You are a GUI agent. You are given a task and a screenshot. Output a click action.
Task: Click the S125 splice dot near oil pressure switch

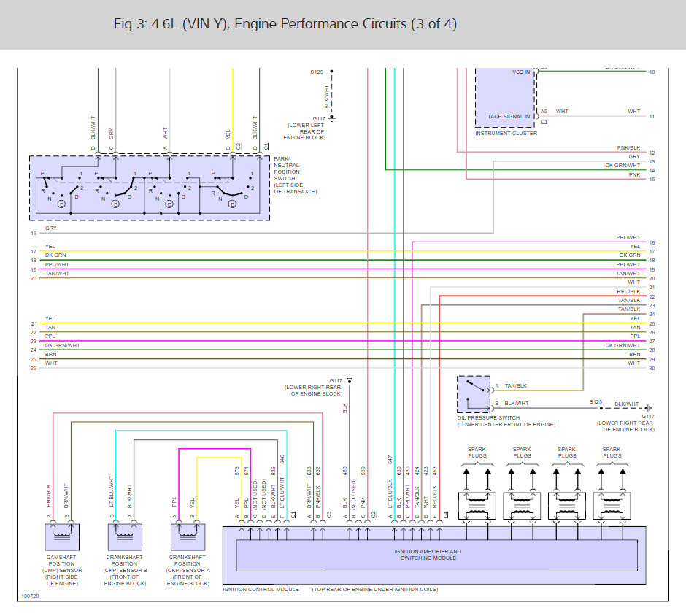pos(601,408)
